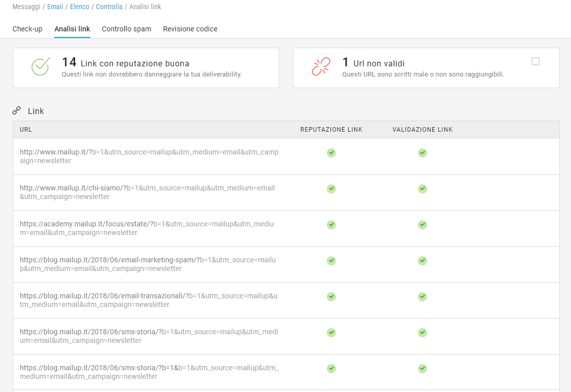
Task: Click validation check icon in last visible row
Action: (422, 368)
